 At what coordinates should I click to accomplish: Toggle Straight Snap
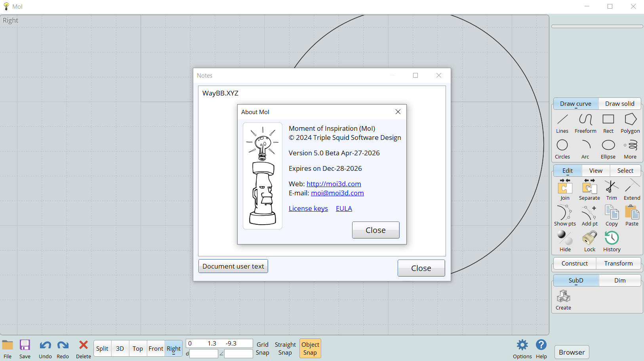pos(285,349)
